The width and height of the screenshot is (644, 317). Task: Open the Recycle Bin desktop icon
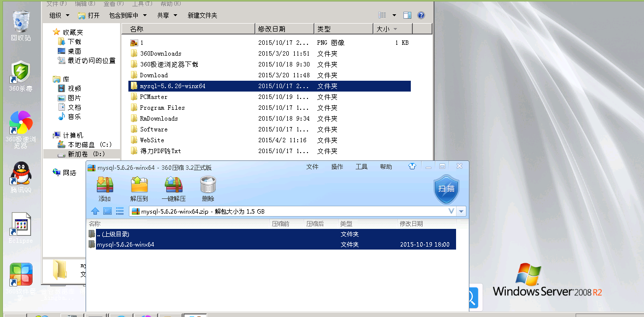(x=21, y=25)
